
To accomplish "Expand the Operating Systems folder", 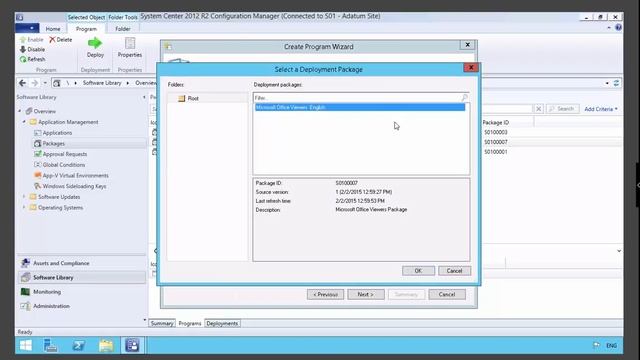I will (x=24, y=207).
